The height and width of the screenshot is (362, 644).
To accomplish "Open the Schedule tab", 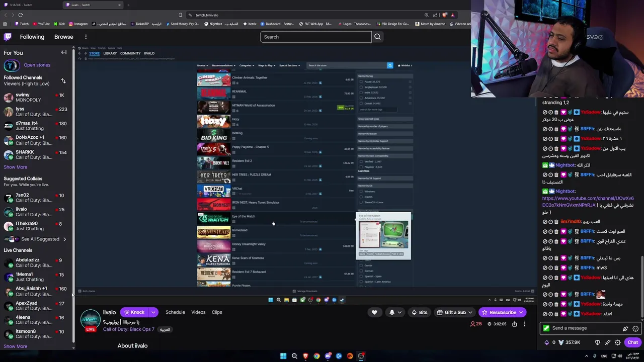I will tap(175, 312).
